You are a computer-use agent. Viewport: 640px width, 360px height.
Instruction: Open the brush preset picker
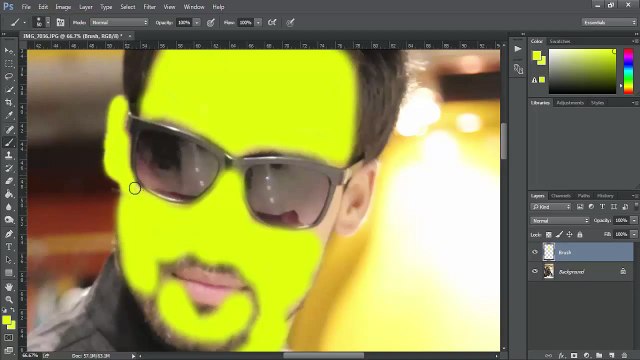(42, 22)
